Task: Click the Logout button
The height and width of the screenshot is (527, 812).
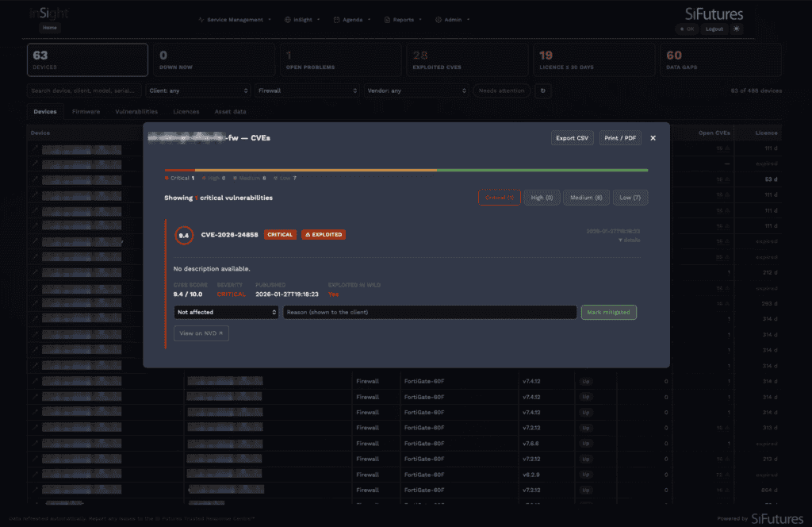Action: 714,29
